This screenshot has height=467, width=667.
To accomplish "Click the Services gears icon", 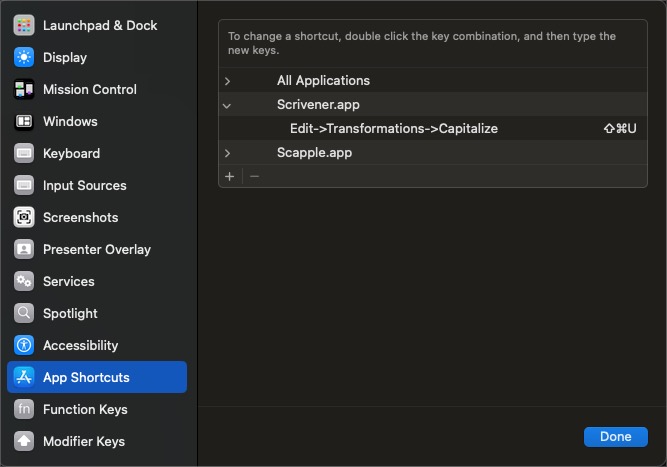I will tap(24, 282).
